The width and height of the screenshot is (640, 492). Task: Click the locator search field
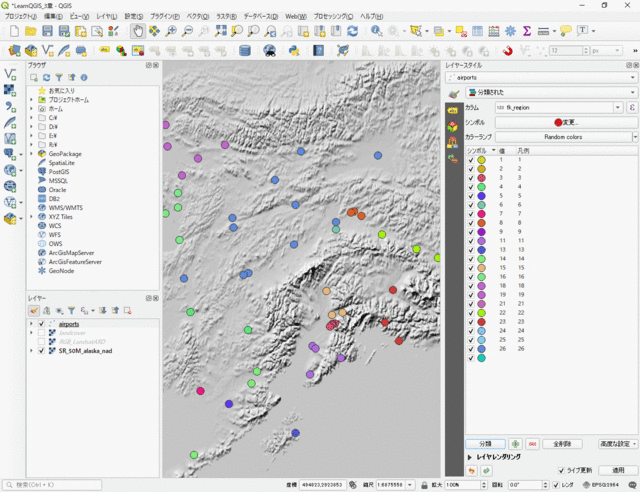pos(53,485)
